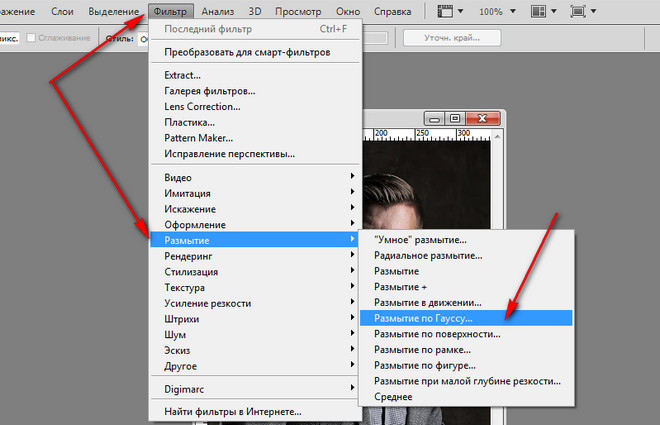Open Галерея фильтров...
This screenshot has height=425, width=660.
[x=255, y=91]
